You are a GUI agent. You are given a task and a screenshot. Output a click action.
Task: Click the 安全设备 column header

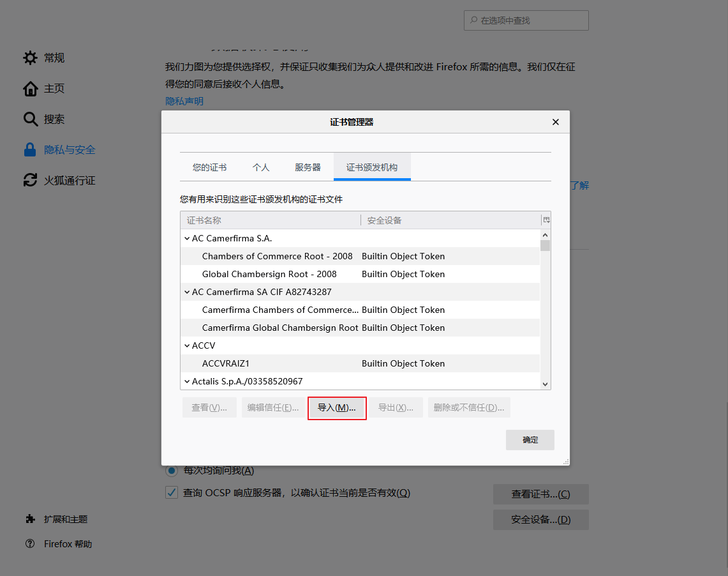click(451, 220)
